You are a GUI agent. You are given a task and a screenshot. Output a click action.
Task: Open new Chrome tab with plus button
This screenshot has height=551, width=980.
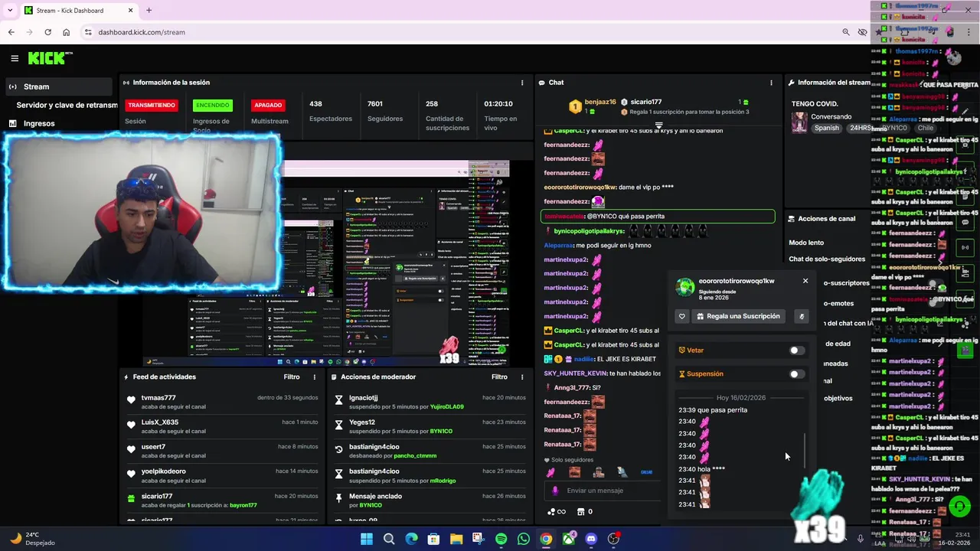[x=149, y=11]
